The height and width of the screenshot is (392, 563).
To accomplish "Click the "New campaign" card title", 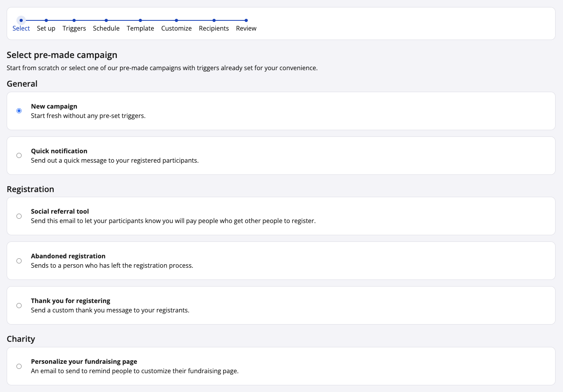I will click(x=54, y=106).
